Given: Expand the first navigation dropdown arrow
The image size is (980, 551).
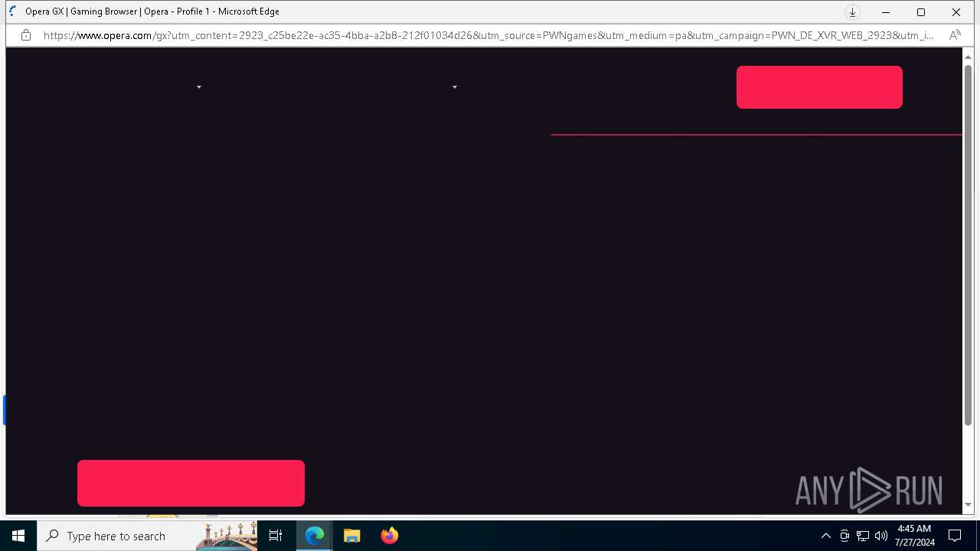Looking at the screenshot, I should coord(199,87).
